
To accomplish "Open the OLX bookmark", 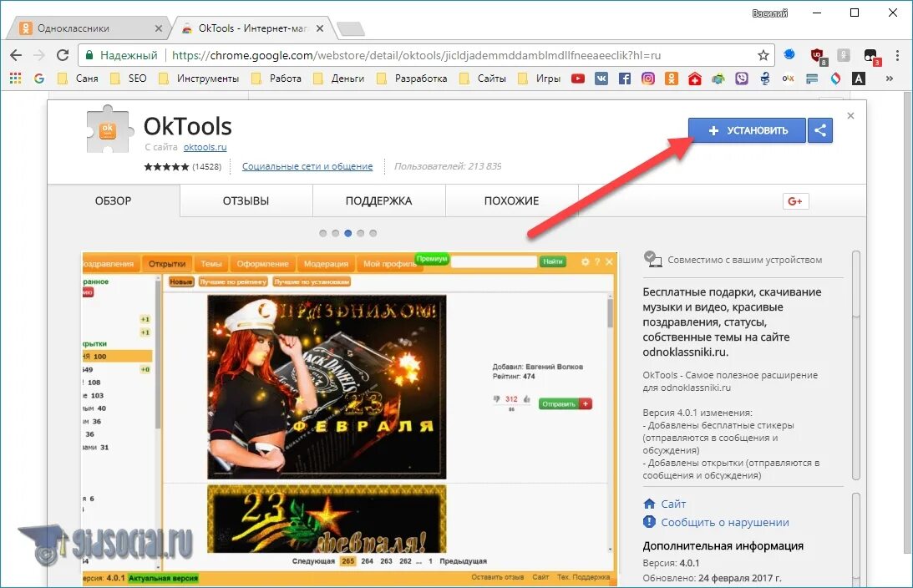I will point(788,79).
